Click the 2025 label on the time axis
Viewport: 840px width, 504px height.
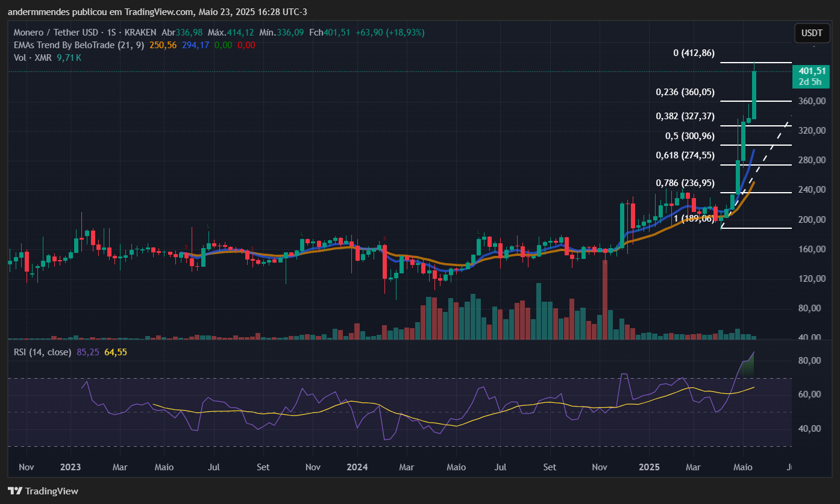[650, 467]
